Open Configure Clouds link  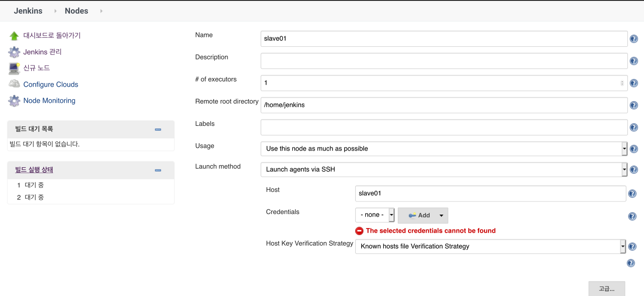[x=51, y=84]
